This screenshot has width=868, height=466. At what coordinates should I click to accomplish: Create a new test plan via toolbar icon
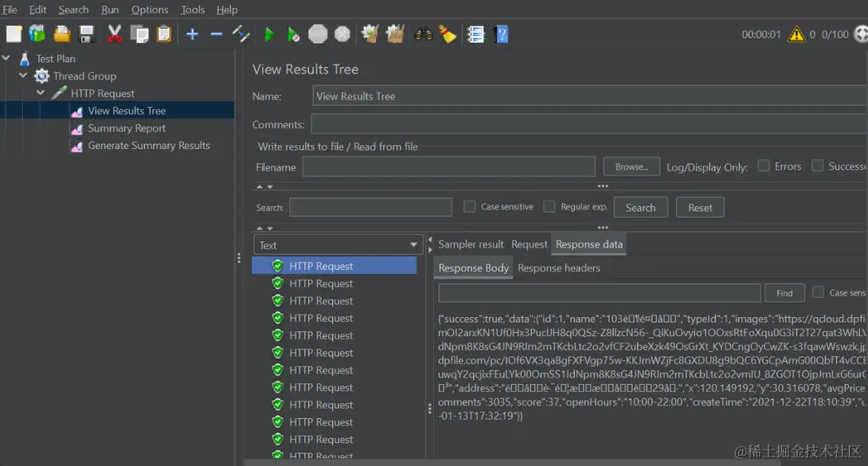[14, 34]
